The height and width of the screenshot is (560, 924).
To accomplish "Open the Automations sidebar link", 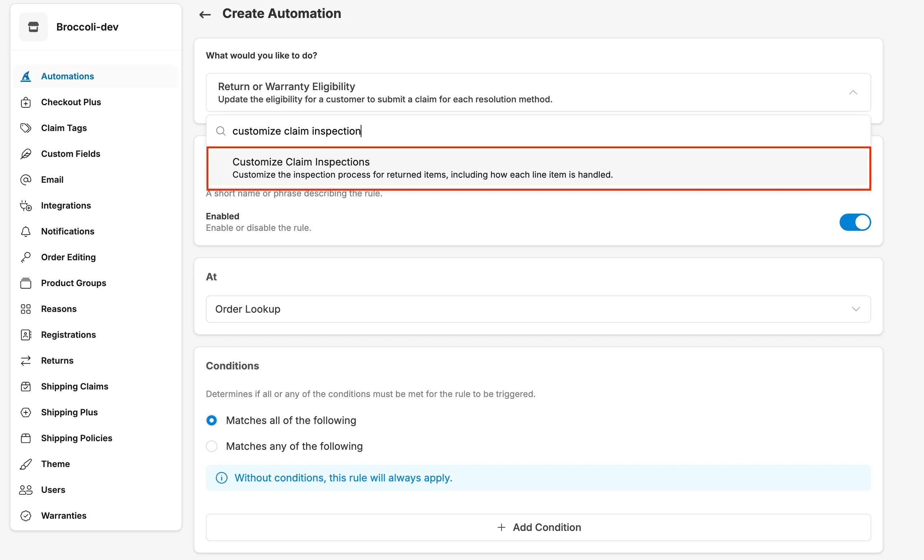I will (x=68, y=76).
